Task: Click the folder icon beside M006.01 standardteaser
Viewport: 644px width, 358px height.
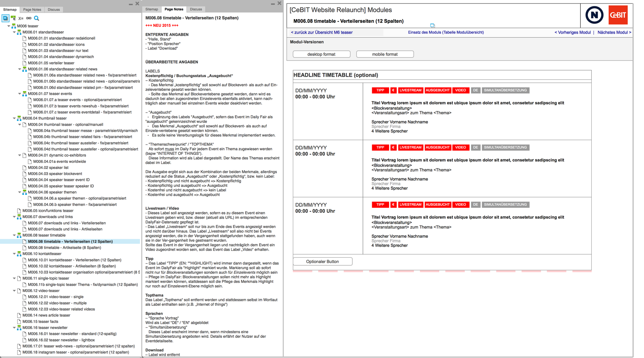Action: 19,32
